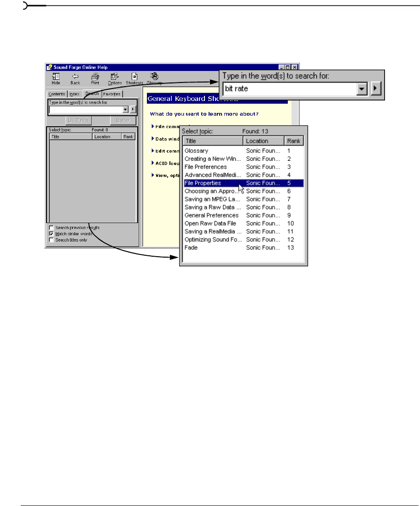The width and height of the screenshot is (420, 506).
Task: Sort by enlarged Rank column header
Action: pos(294,141)
